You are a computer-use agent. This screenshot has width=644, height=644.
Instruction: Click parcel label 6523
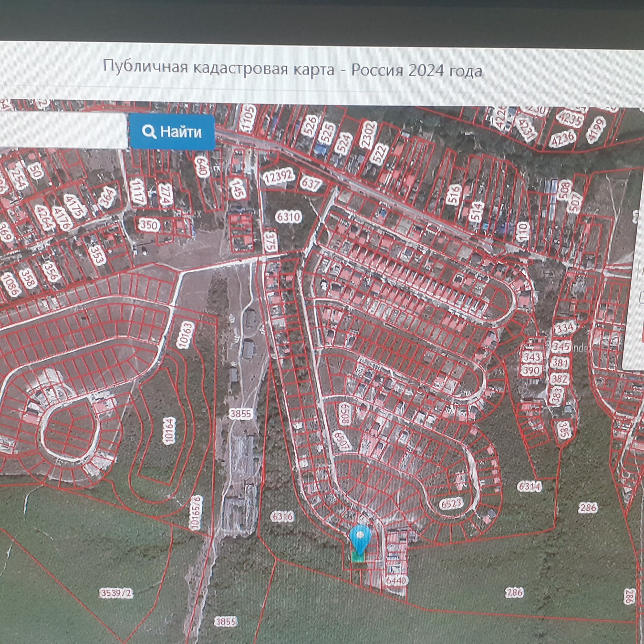(451, 504)
